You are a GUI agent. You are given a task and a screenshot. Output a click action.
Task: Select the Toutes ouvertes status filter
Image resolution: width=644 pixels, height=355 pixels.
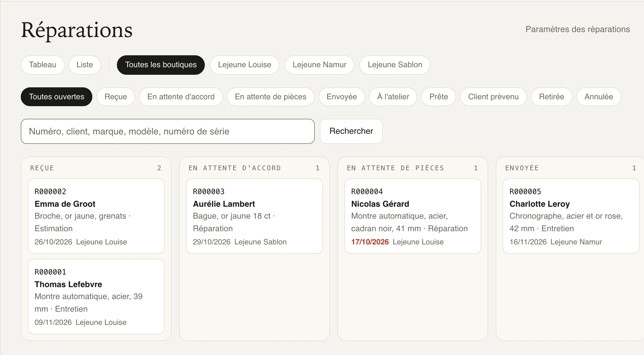click(57, 97)
